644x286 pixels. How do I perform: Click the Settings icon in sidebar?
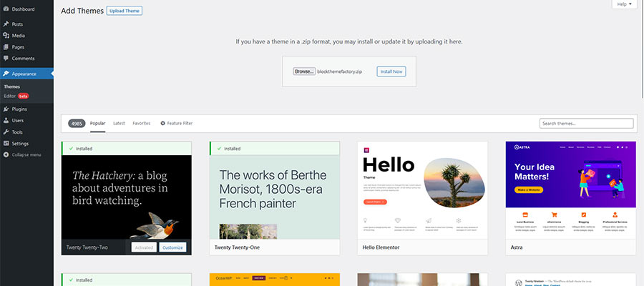(6, 144)
